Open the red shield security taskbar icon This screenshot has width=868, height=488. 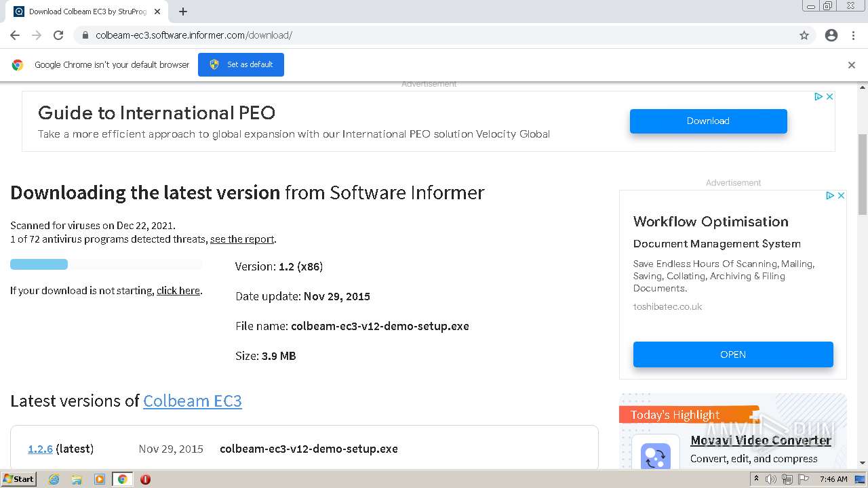(x=145, y=479)
